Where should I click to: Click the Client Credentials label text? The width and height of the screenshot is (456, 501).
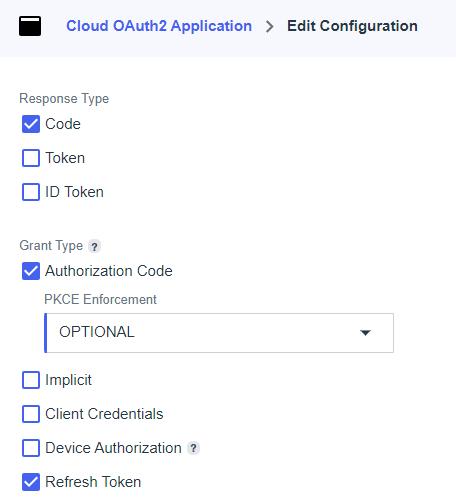[104, 414]
